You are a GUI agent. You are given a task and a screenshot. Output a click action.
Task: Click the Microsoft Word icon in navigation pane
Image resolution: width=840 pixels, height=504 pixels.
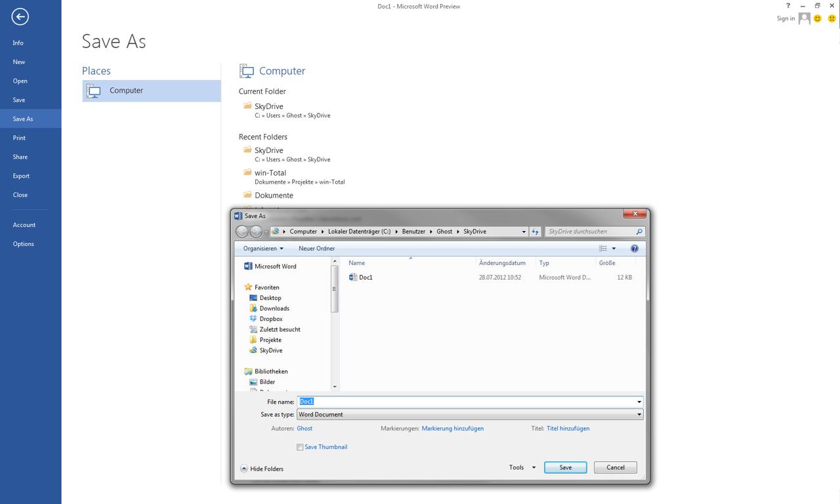pos(248,266)
